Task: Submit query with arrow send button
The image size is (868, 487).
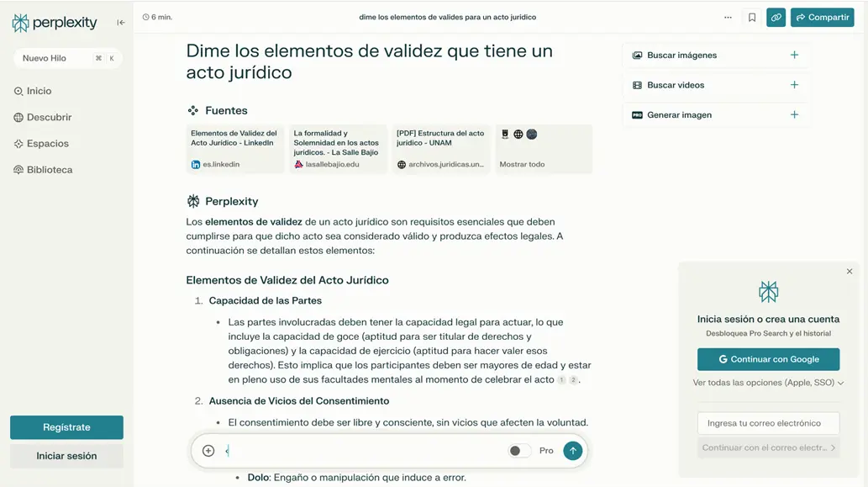Action: pos(572,451)
